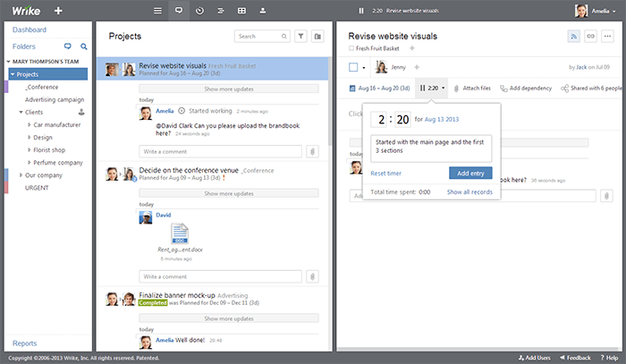
Task: Open the status dropdown arrow beside checkbox
Action: (x=364, y=68)
